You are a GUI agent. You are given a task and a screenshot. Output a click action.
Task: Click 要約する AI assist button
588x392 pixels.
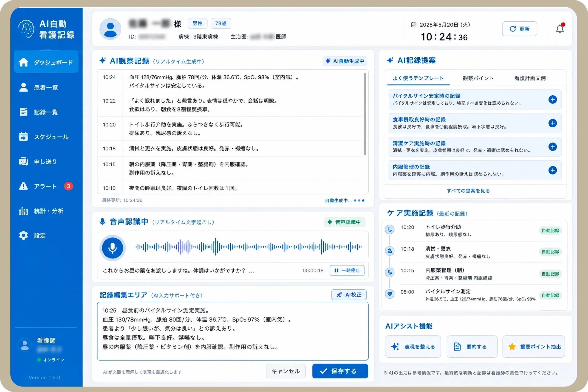472,346
